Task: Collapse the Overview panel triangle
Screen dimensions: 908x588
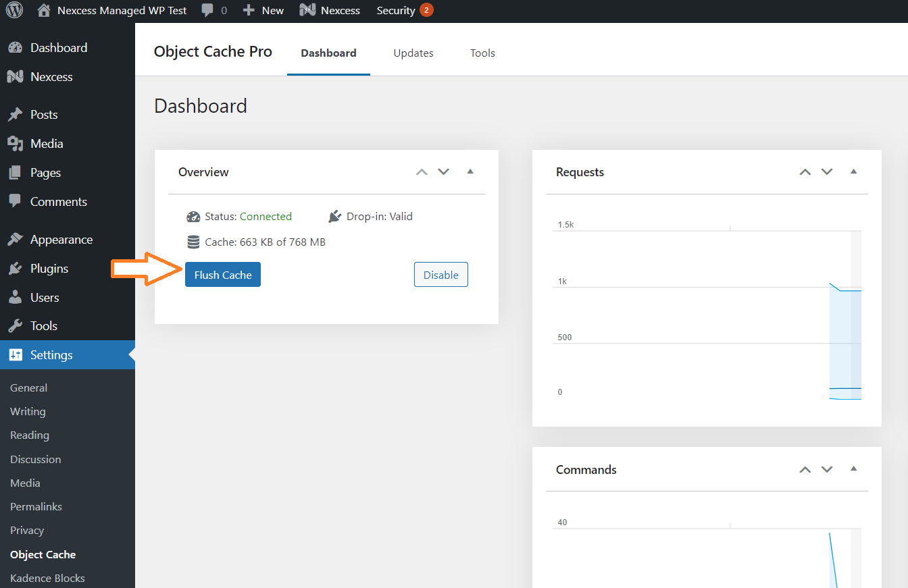Action: pos(470,171)
